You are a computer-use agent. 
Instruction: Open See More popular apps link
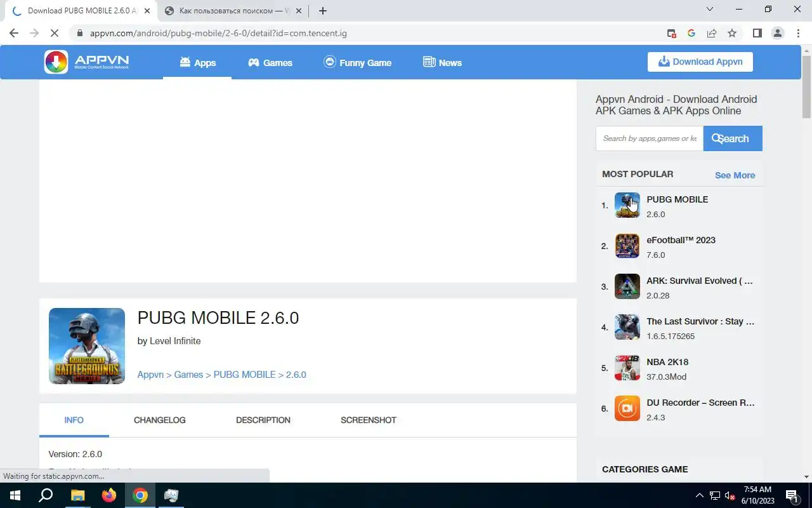(735, 175)
